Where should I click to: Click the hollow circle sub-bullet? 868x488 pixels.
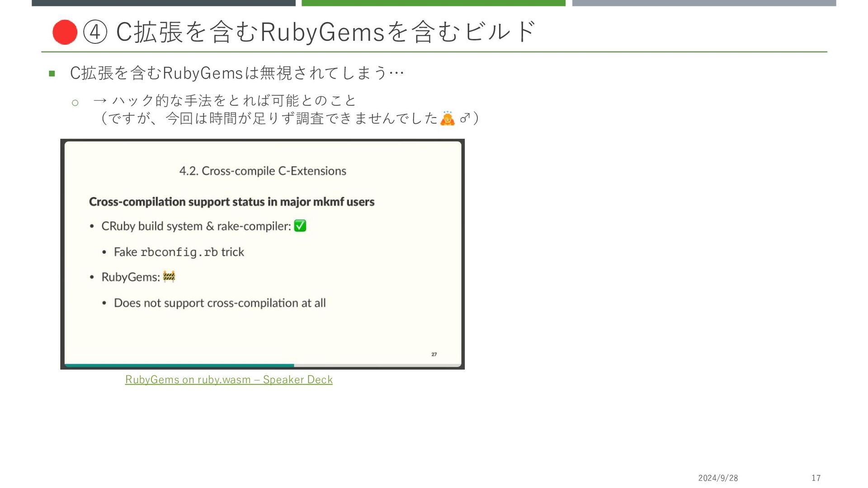click(x=75, y=103)
